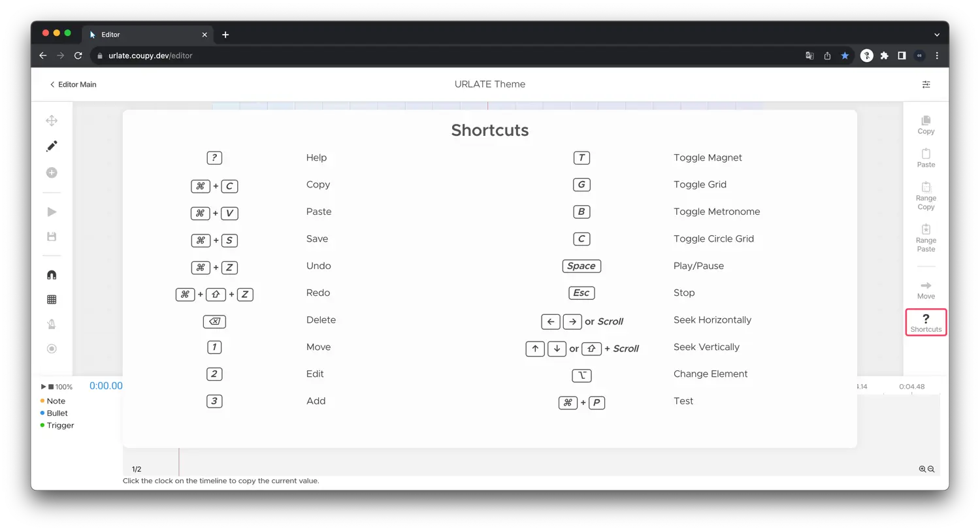Toggle the grid icon

point(52,298)
